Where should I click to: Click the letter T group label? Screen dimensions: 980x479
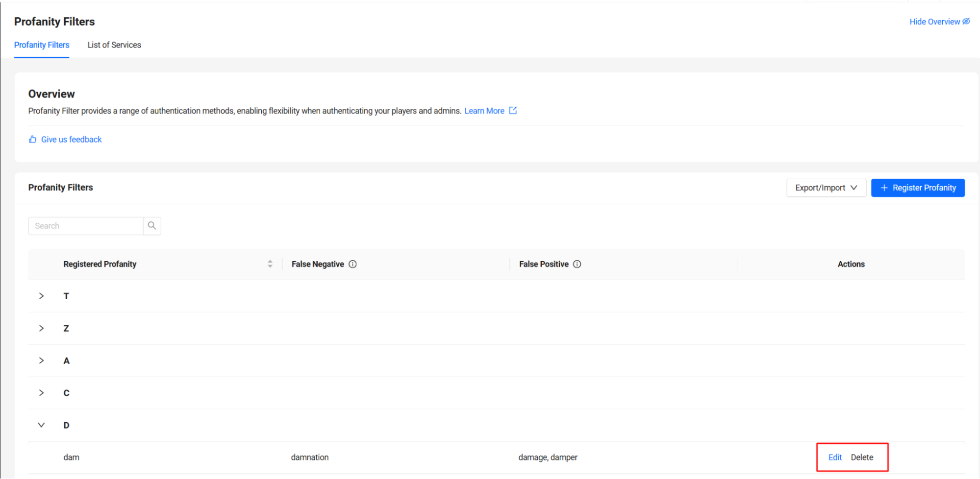tap(66, 296)
